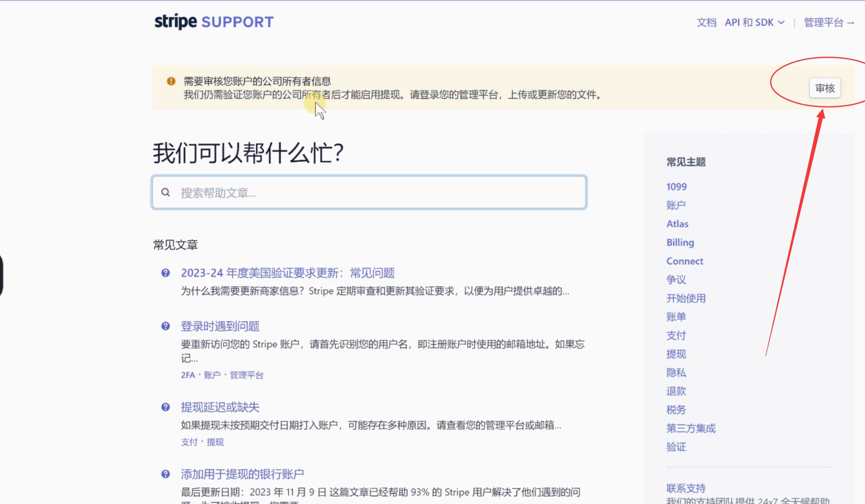865x504 pixels.
Task: Click banner heading 需要审核您账户的公司所有者信息
Action: tap(257, 81)
